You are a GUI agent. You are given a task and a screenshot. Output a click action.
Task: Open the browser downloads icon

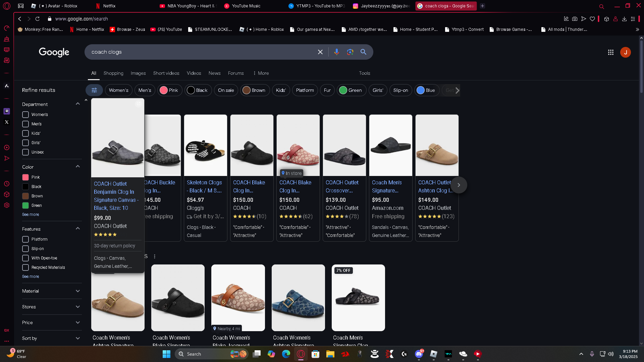(624, 19)
